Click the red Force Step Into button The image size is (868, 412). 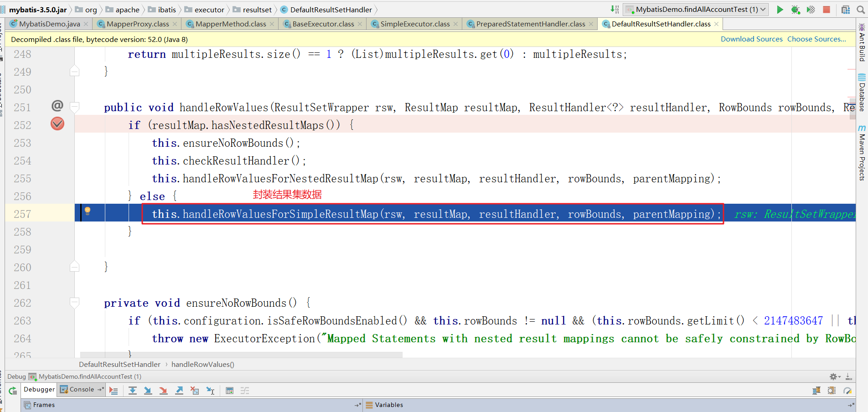click(163, 391)
